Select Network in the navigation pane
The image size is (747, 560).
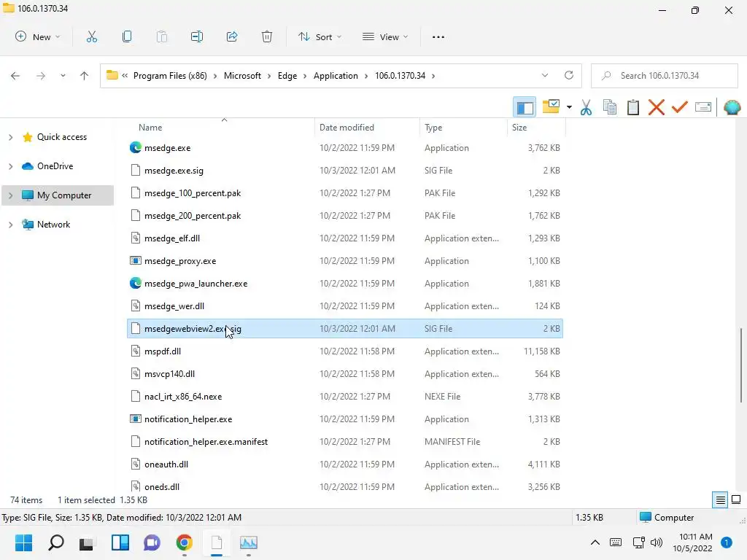[x=53, y=225]
